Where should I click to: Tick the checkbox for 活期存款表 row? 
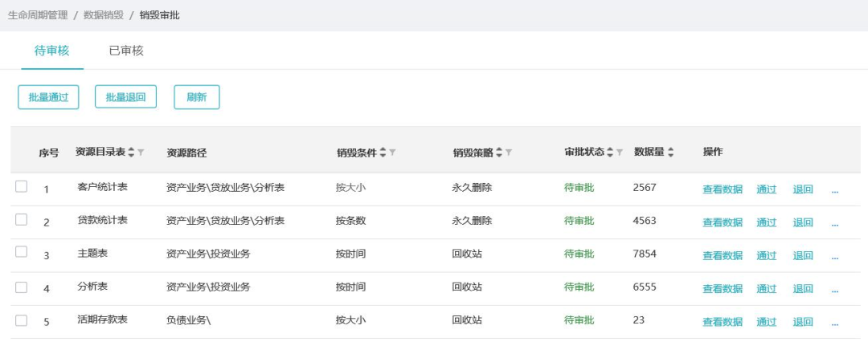[x=22, y=320]
